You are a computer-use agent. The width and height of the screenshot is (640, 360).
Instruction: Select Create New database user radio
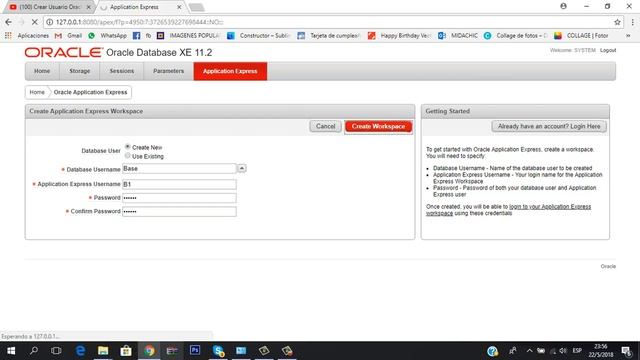128,147
